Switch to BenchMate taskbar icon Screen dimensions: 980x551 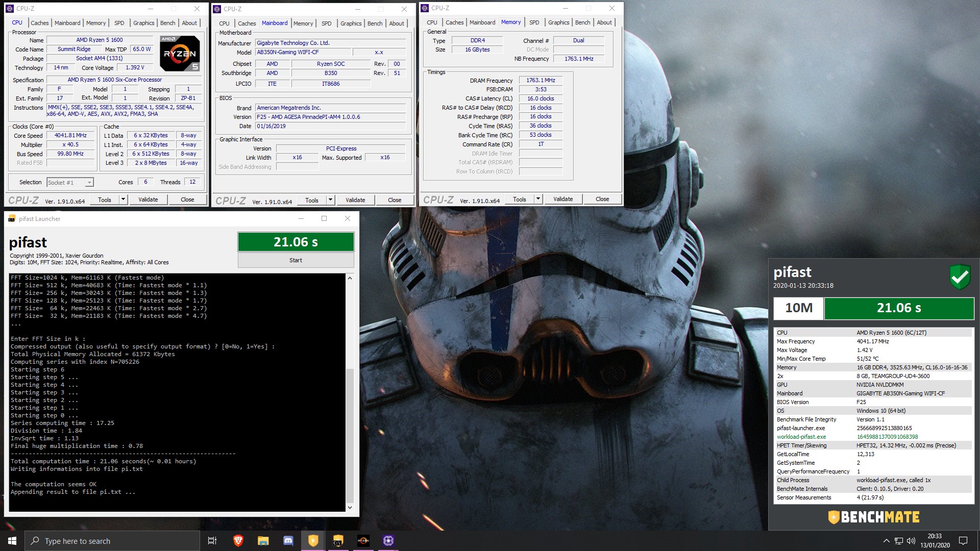[313, 541]
